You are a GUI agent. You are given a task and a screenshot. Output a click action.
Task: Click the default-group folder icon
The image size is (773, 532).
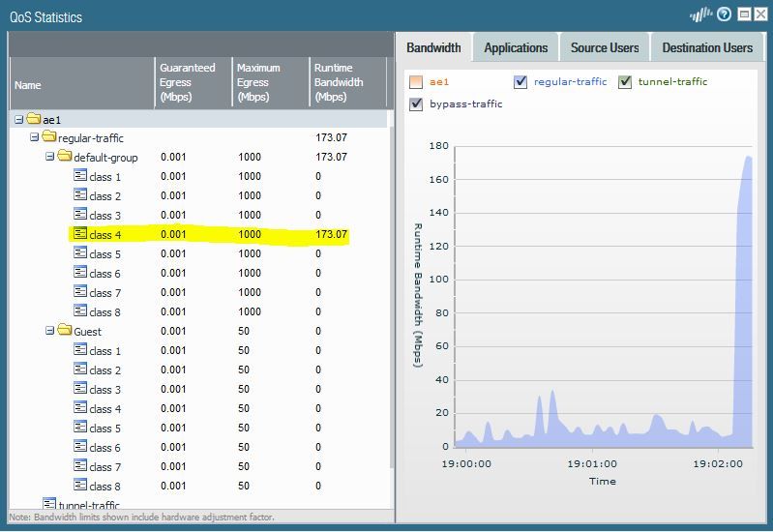pyautogui.click(x=64, y=158)
